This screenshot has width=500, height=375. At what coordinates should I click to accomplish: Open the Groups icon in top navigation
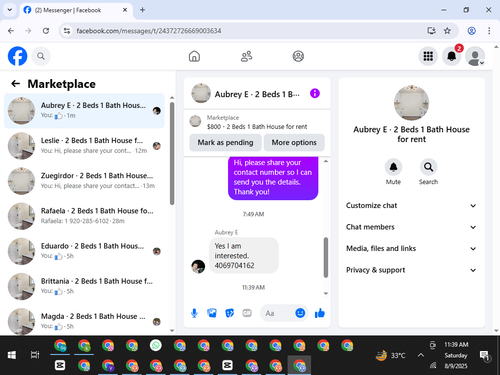point(298,56)
